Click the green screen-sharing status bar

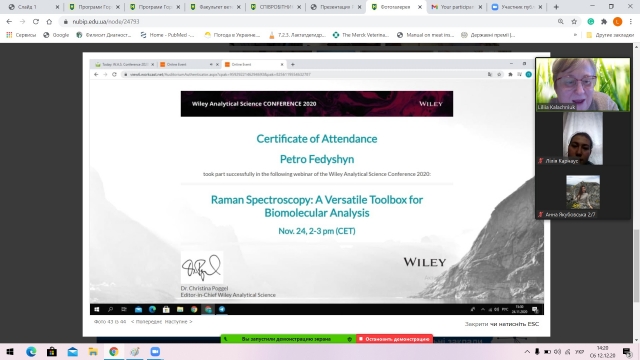(x=286, y=339)
